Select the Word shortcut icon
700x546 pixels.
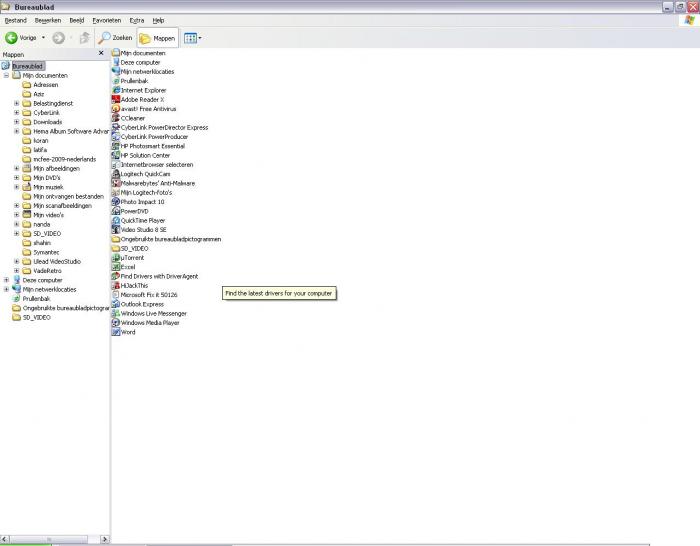[116, 332]
